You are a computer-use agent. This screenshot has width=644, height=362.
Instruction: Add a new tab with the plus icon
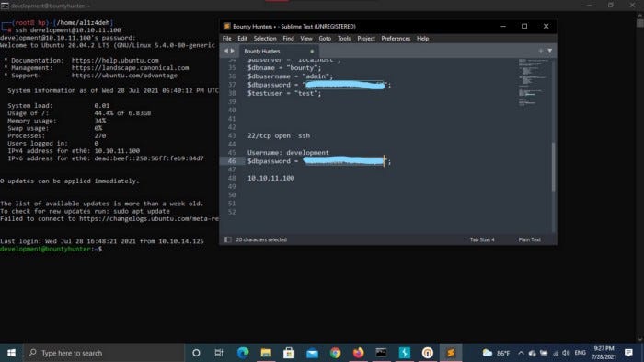click(x=541, y=51)
